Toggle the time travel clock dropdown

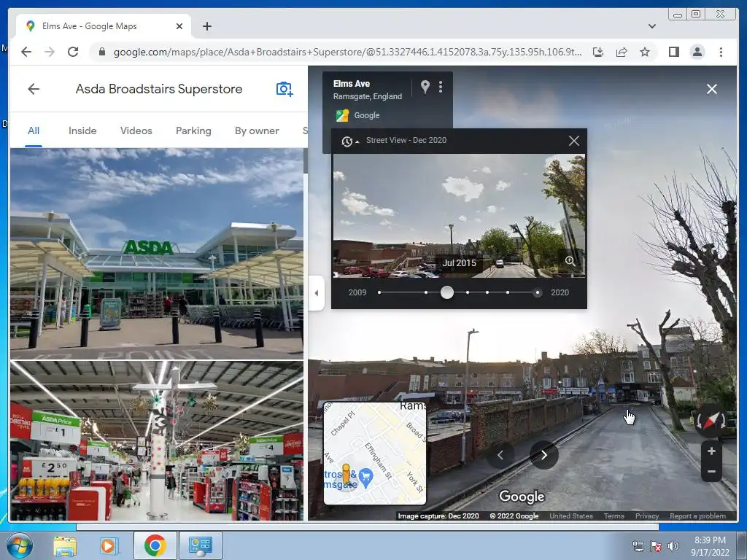349,141
